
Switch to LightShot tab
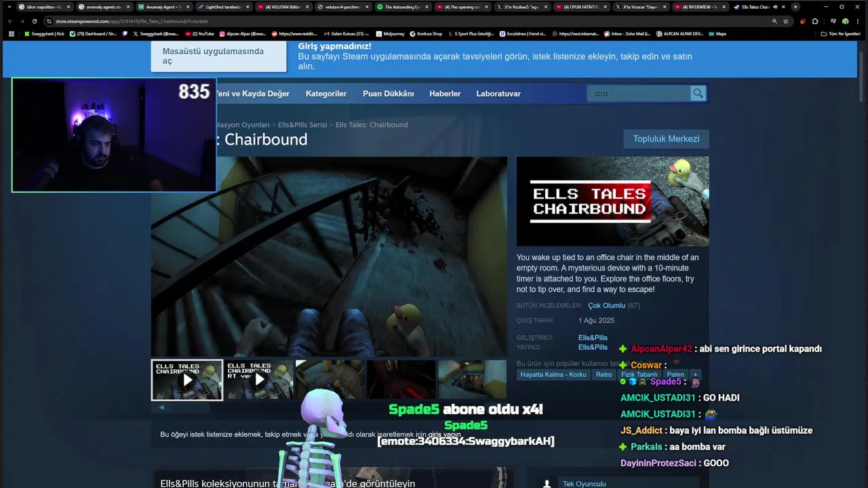(x=223, y=7)
